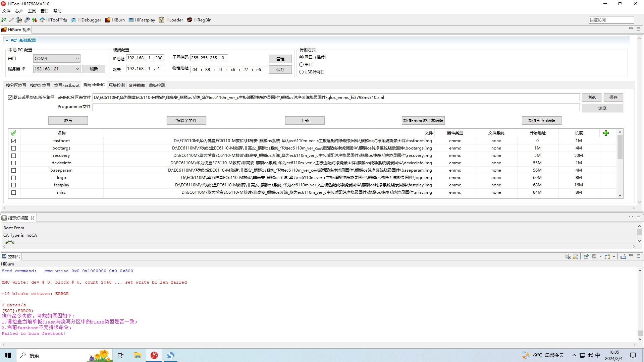Check the bootargs partition checkbox
The width and height of the screenshot is (644, 362).
[13, 148]
